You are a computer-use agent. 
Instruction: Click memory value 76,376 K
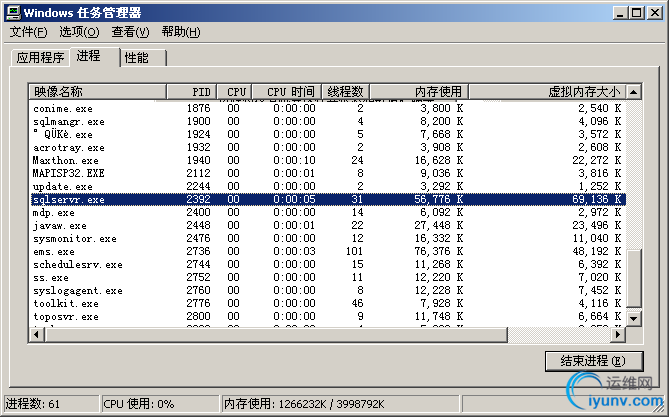[439, 251]
